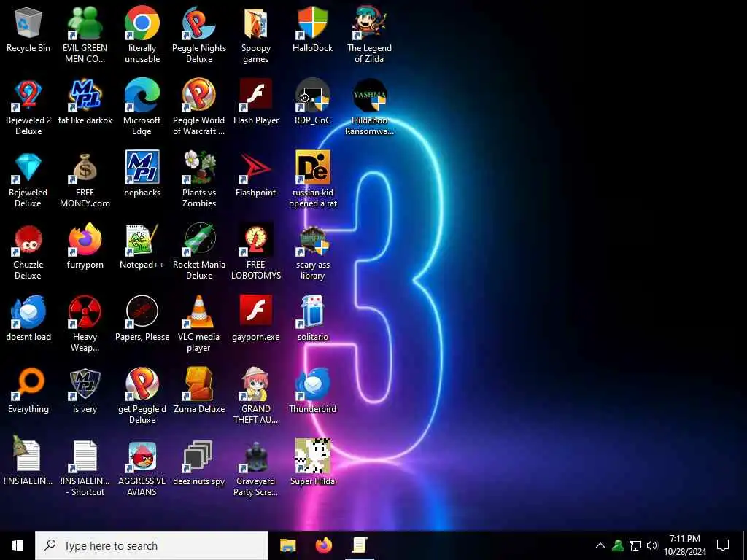
Task: Select the Peggle Nights Deluxe shortcut
Action: (x=198, y=23)
